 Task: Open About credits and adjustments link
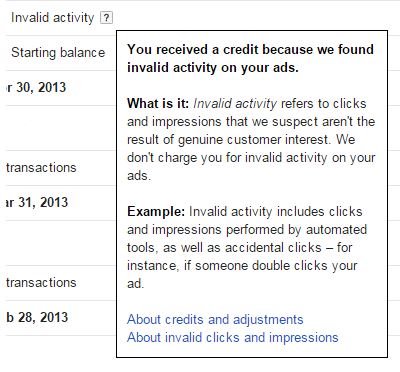pyautogui.click(x=215, y=319)
